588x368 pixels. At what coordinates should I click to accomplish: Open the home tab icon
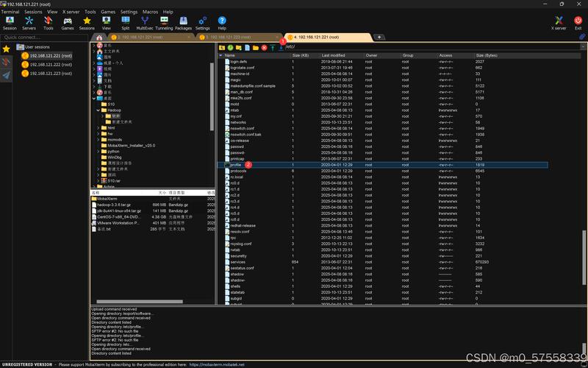coord(100,37)
